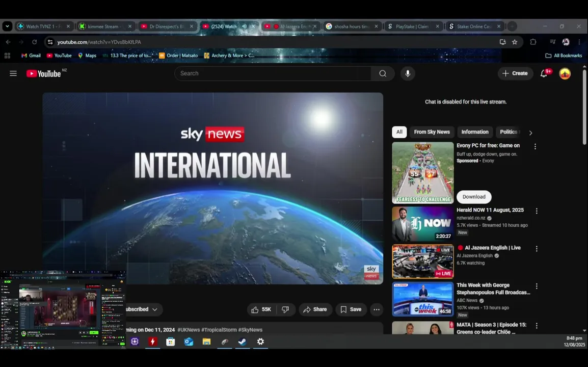
Task: Open options for This Week with George video
Action: 537,286
